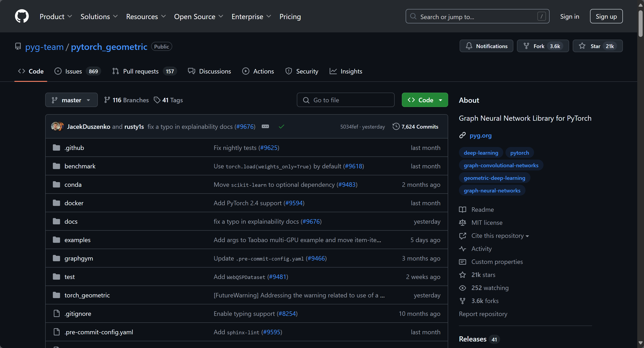Open the Security tab
This screenshot has width=644, height=348.
[x=302, y=71]
